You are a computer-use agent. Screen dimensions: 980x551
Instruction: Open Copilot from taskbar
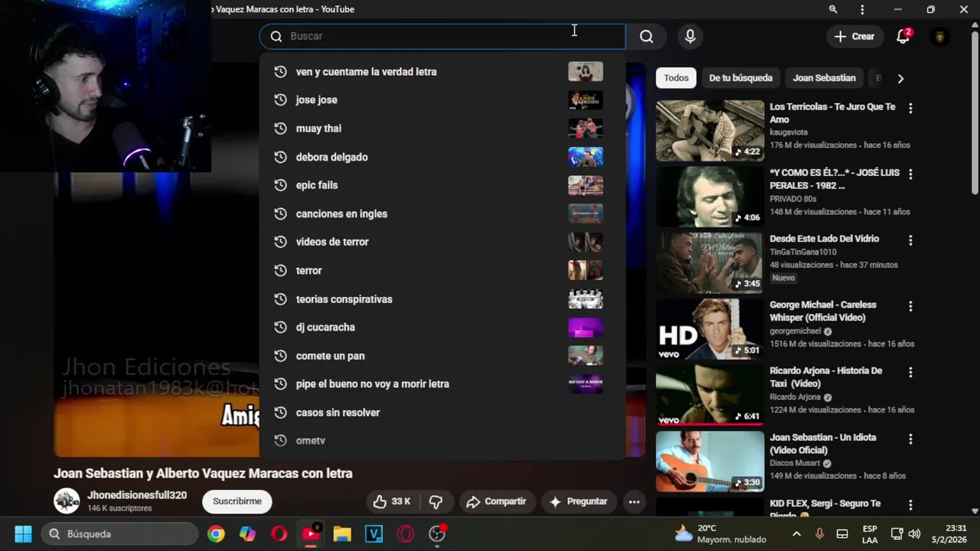(x=247, y=533)
